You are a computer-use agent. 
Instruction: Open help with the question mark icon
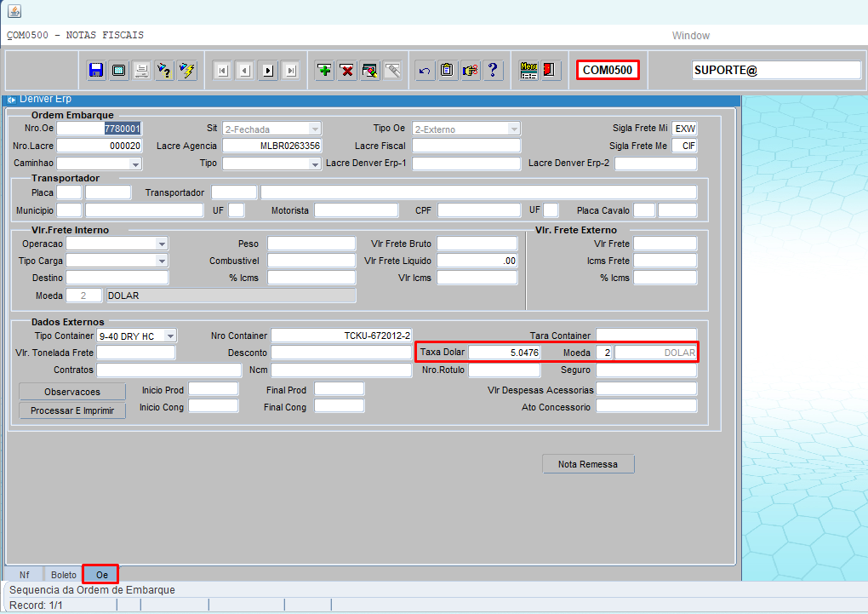click(494, 71)
